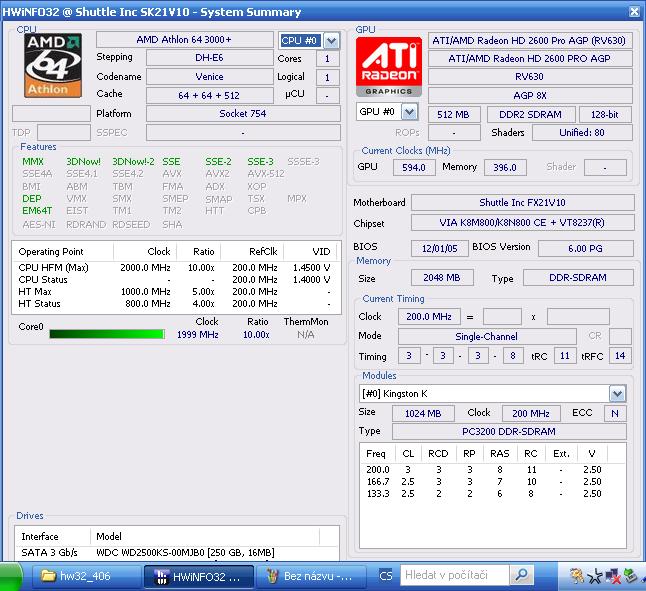The image size is (646, 591).
Task: Open the CPU #0 selector dropdown
Action: coord(331,40)
